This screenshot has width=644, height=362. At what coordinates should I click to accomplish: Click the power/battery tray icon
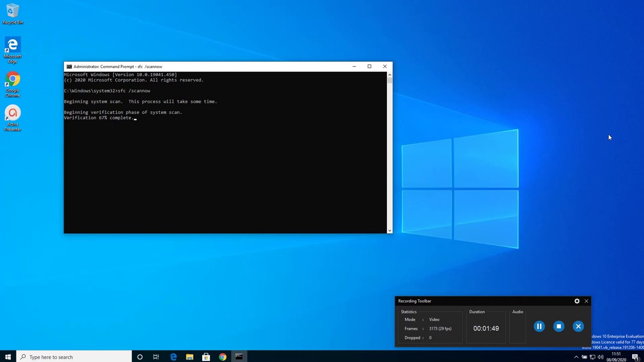coord(584,357)
